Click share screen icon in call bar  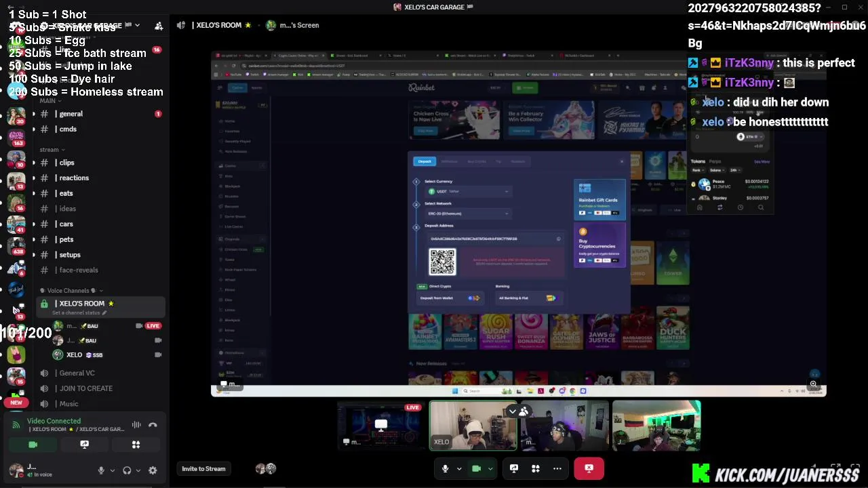[x=514, y=468]
